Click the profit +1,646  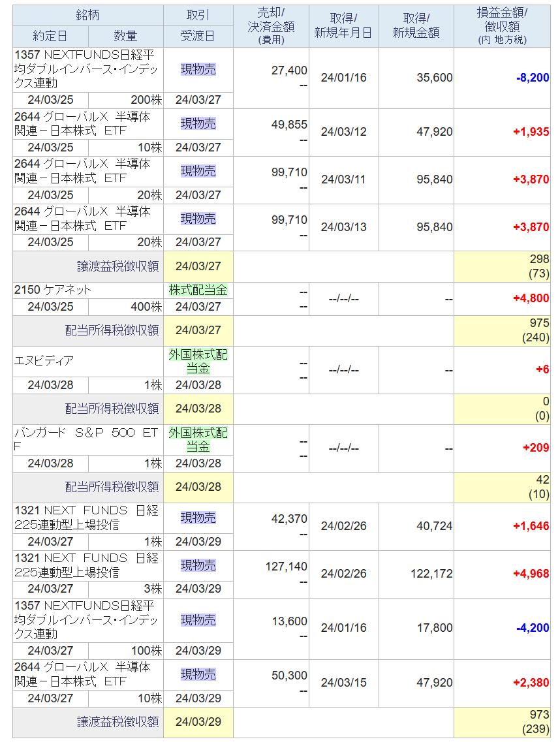click(x=531, y=526)
